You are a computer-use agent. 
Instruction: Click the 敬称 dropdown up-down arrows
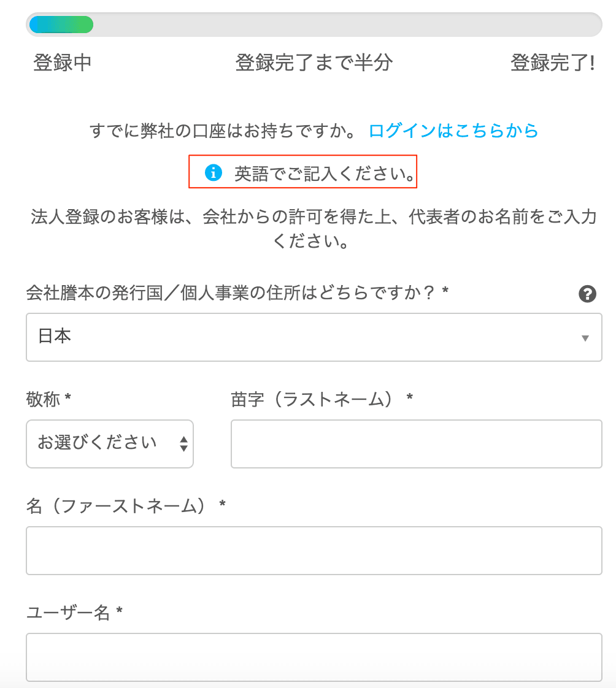point(183,443)
